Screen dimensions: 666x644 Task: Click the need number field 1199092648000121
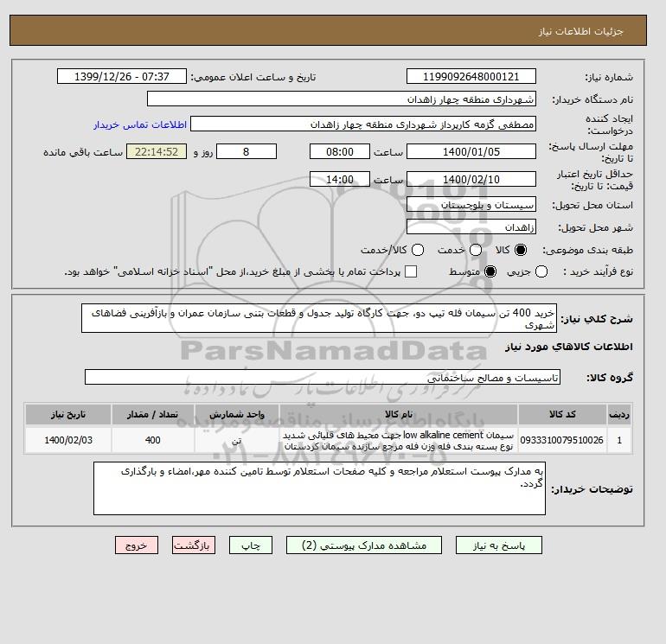[471, 76]
